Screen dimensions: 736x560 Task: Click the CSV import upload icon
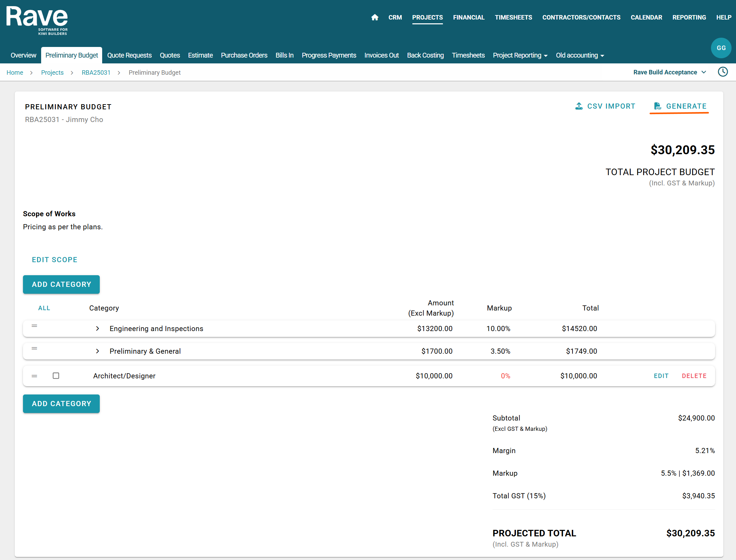coord(579,106)
